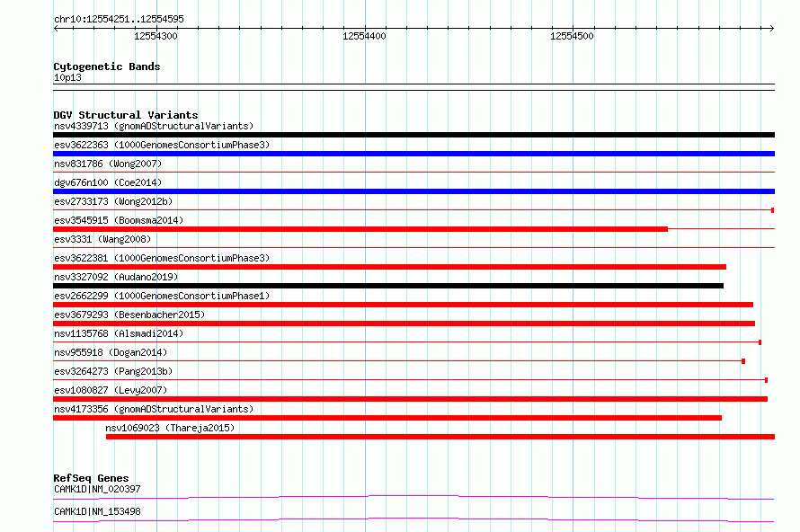Click the blue bar under esv3622363

[413, 154]
